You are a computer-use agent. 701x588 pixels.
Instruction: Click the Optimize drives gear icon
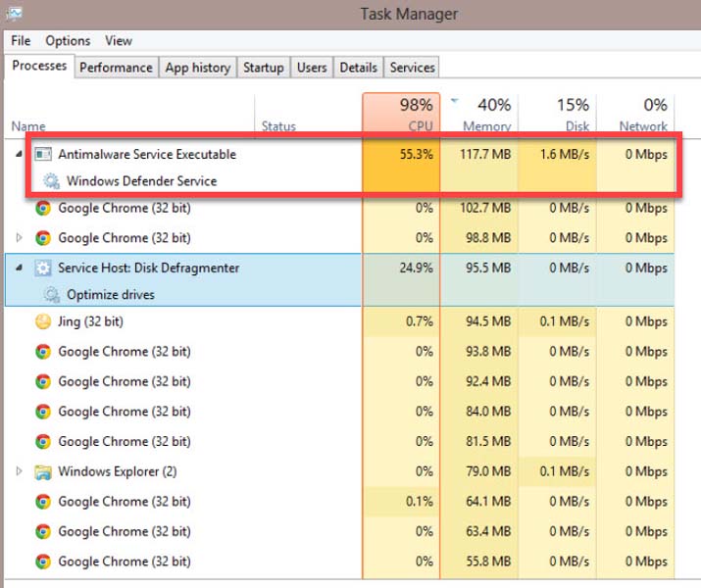(x=51, y=295)
